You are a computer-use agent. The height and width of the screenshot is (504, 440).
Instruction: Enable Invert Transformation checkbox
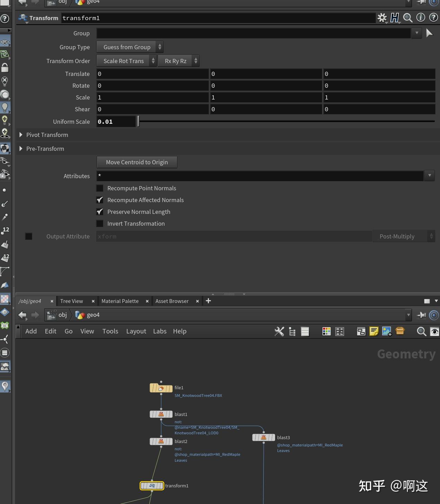point(100,224)
